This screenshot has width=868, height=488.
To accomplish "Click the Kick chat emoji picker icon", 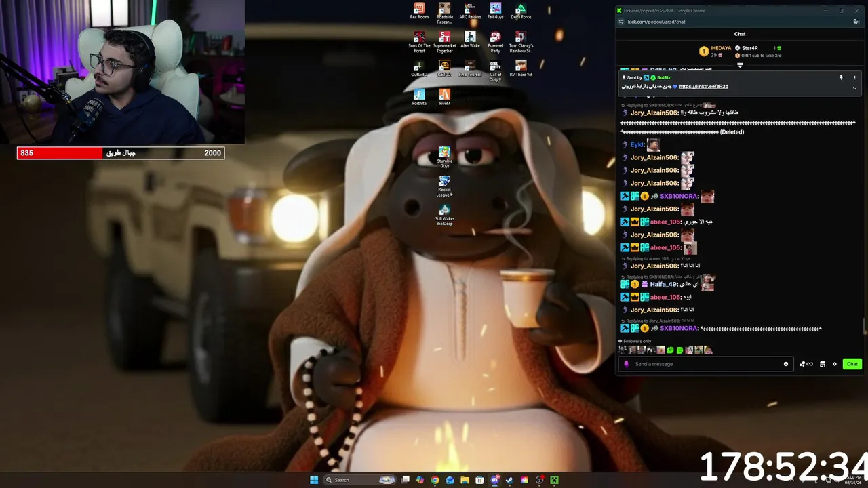I will coord(786,364).
